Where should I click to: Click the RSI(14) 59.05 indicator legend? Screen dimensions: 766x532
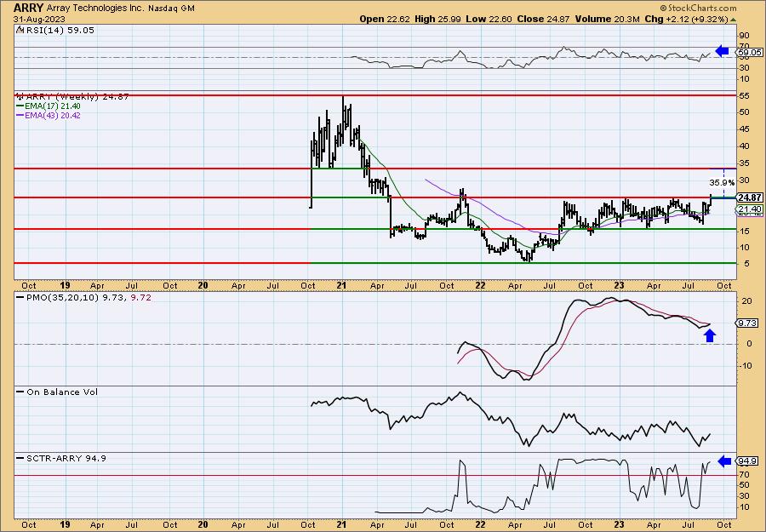click(59, 31)
